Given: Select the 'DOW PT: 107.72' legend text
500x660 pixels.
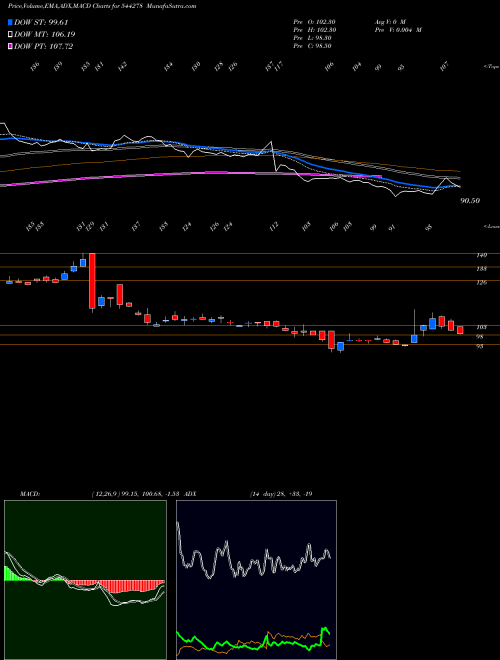Looking at the screenshot, I should [44, 46].
